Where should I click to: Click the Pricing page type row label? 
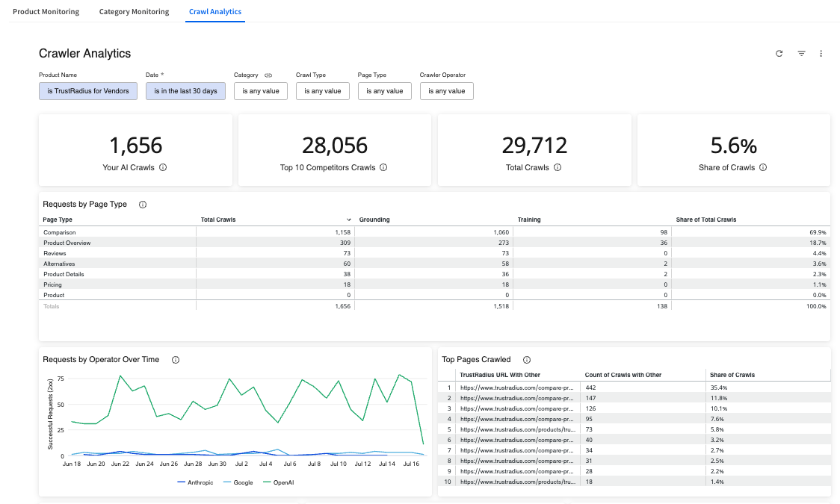coord(52,284)
